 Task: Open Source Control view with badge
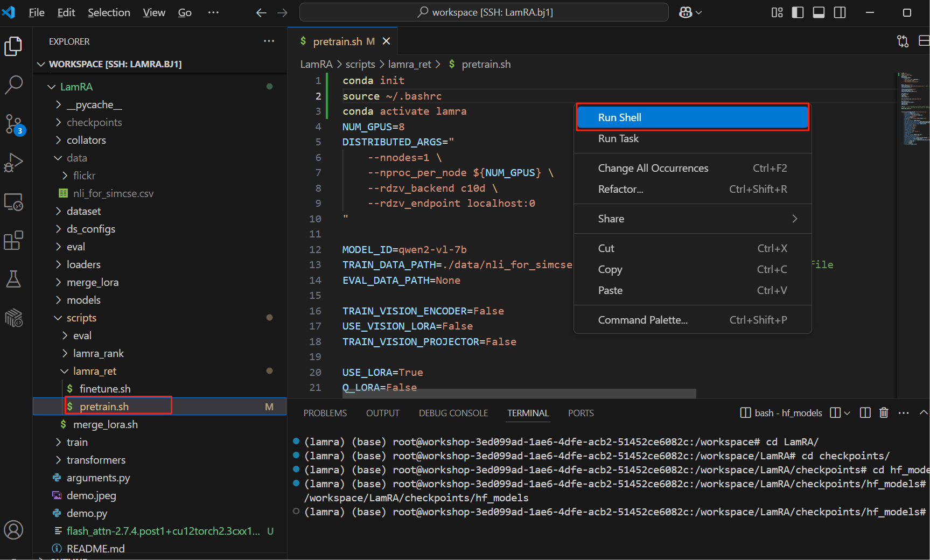pyautogui.click(x=13, y=124)
